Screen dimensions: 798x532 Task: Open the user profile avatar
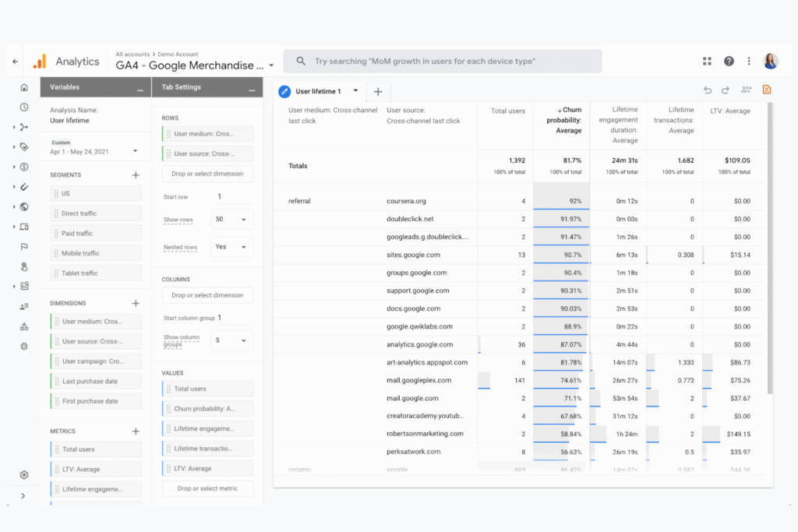pos(771,61)
